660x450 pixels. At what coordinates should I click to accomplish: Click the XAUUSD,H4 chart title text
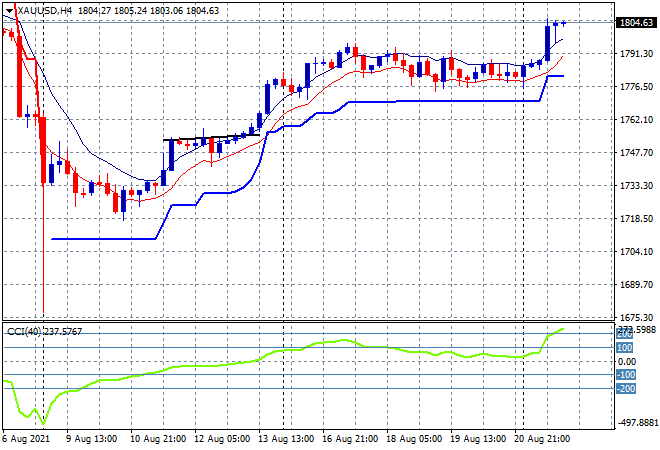(44, 11)
